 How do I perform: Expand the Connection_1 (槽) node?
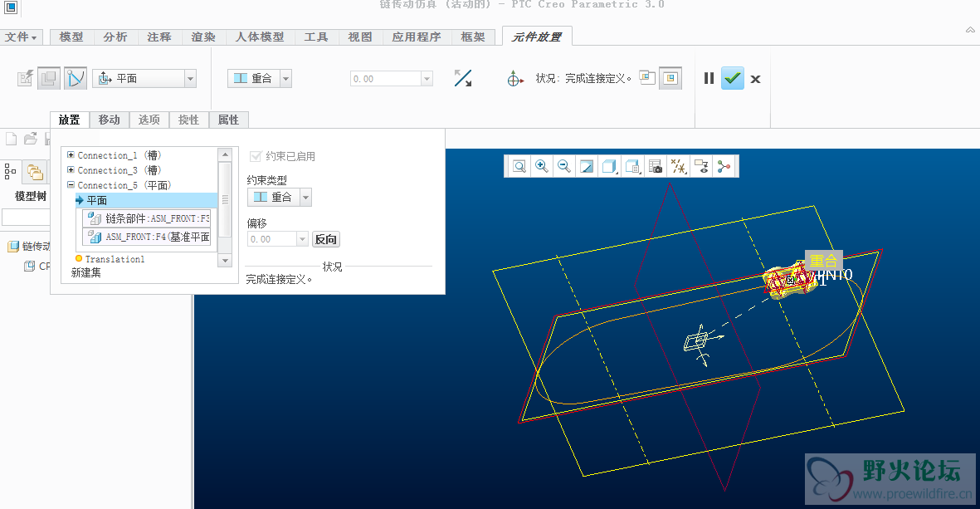71,155
